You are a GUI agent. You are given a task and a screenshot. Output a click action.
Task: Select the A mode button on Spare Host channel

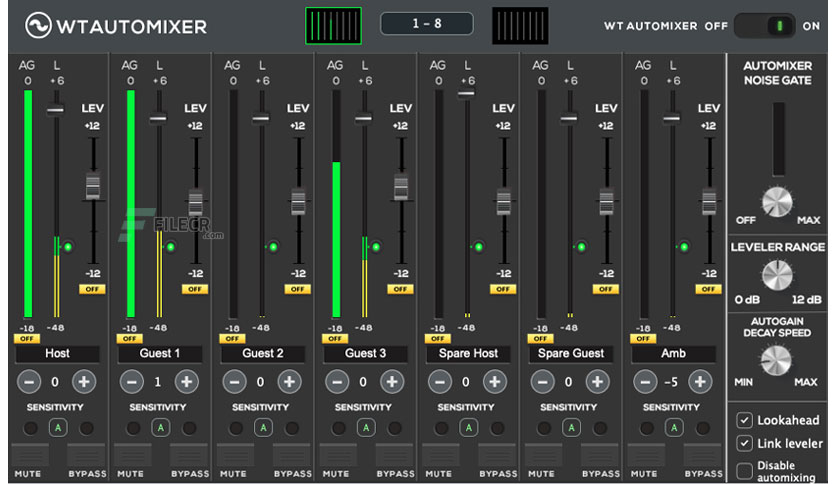pos(469,427)
